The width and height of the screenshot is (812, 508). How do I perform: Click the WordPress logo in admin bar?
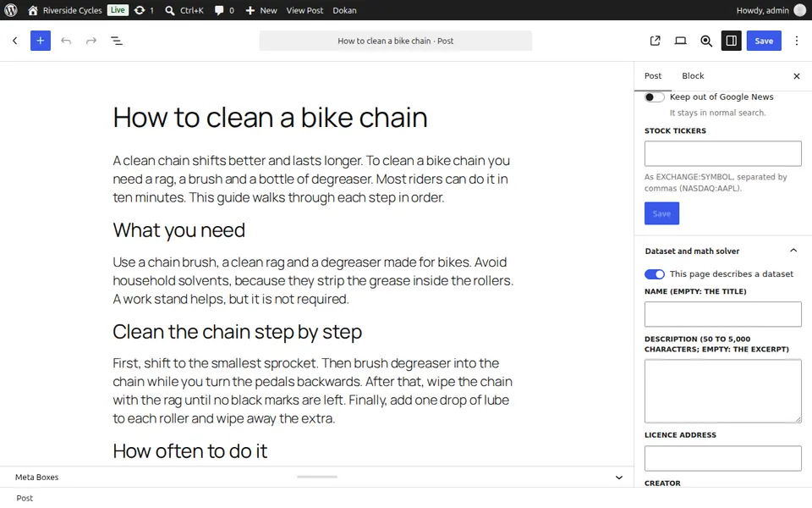click(11, 10)
